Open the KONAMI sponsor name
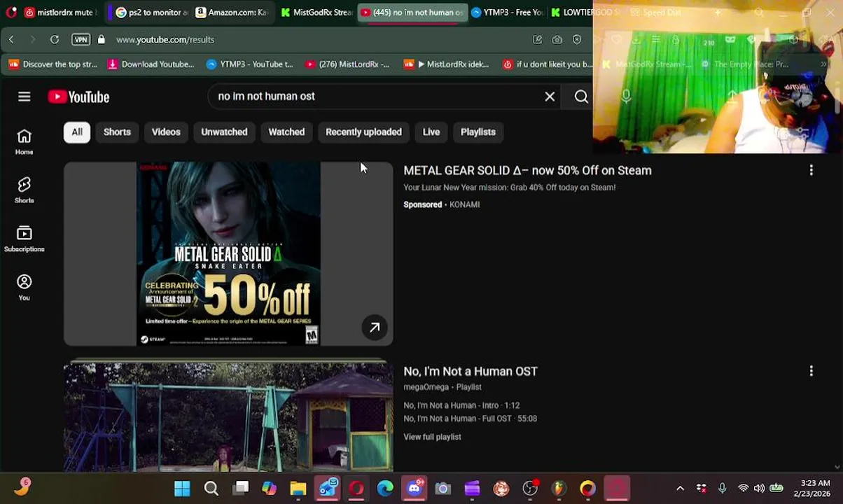 [464, 204]
